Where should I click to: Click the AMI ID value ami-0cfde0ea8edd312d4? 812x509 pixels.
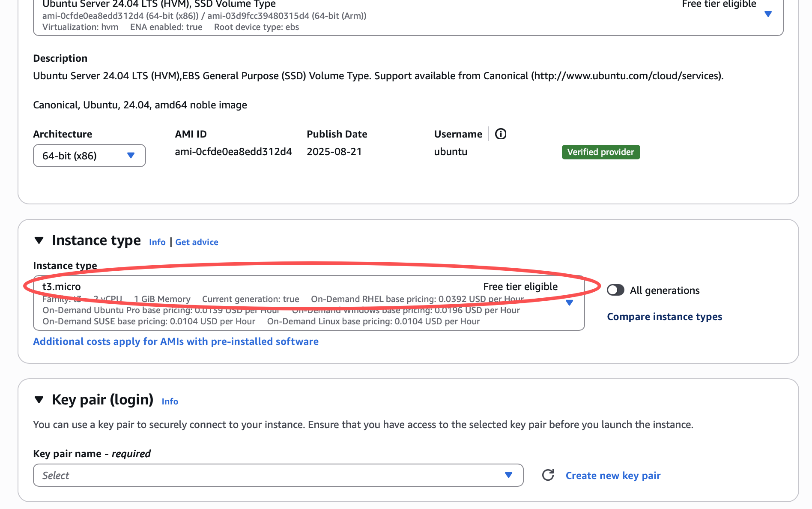click(x=233, y=152)
